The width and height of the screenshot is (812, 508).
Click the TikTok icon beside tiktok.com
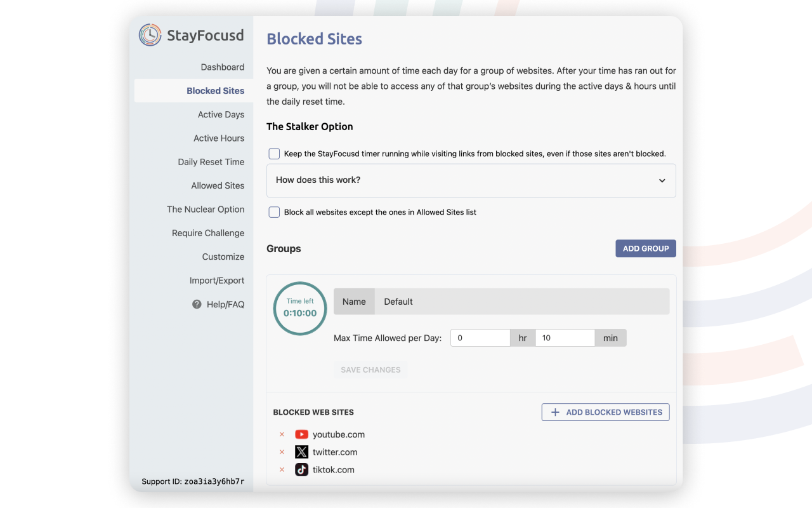point(301,469)
